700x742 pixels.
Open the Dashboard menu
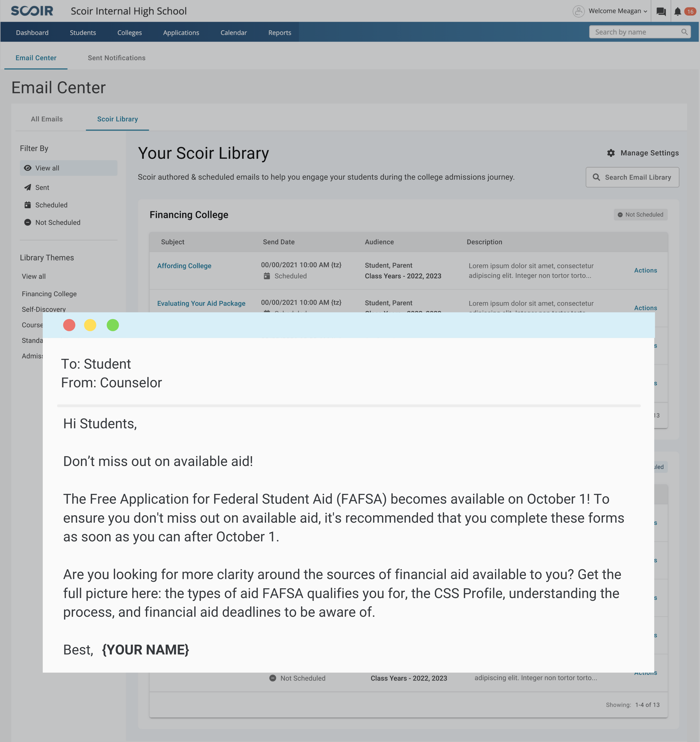point(32,32)
